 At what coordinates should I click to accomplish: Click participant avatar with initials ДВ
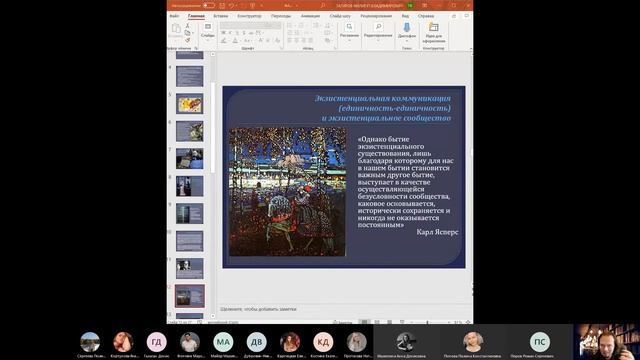[256, 342]
